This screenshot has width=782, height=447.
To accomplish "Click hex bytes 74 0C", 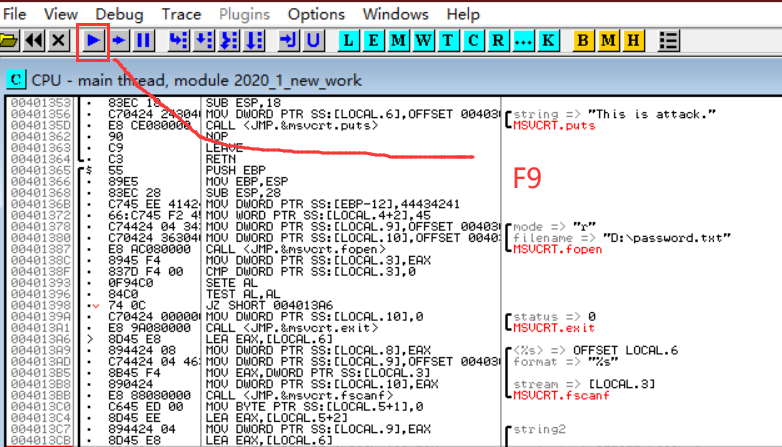I will point(127,305).
